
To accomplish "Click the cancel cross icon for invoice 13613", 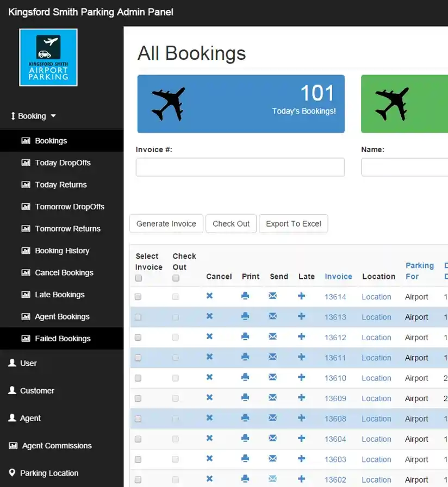I will click(x=209, y=317).
